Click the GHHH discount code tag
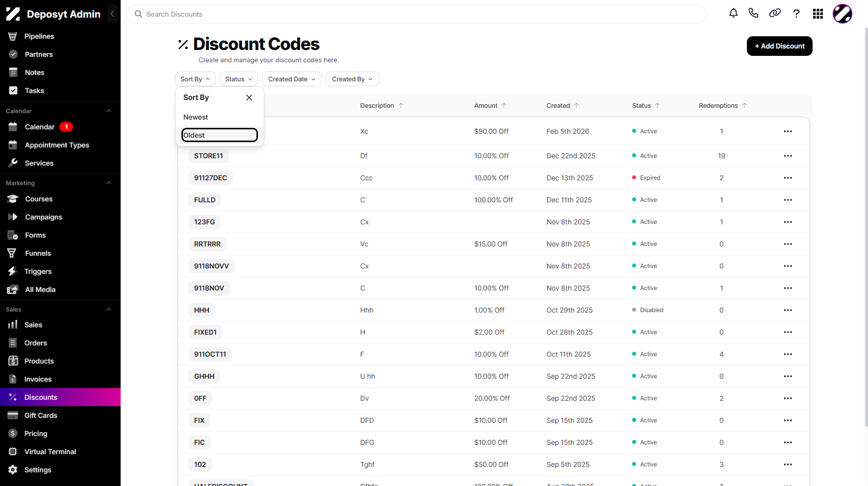 [204, 376]
